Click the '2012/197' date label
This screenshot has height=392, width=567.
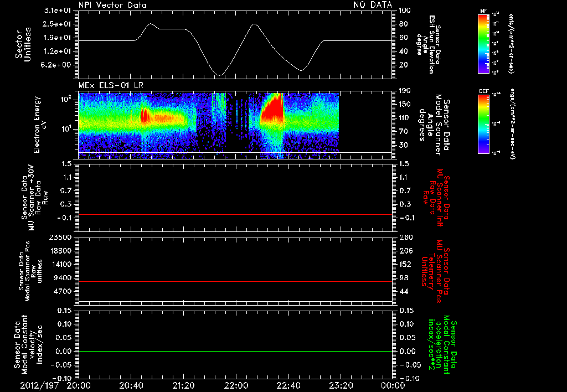coord(39,385)
